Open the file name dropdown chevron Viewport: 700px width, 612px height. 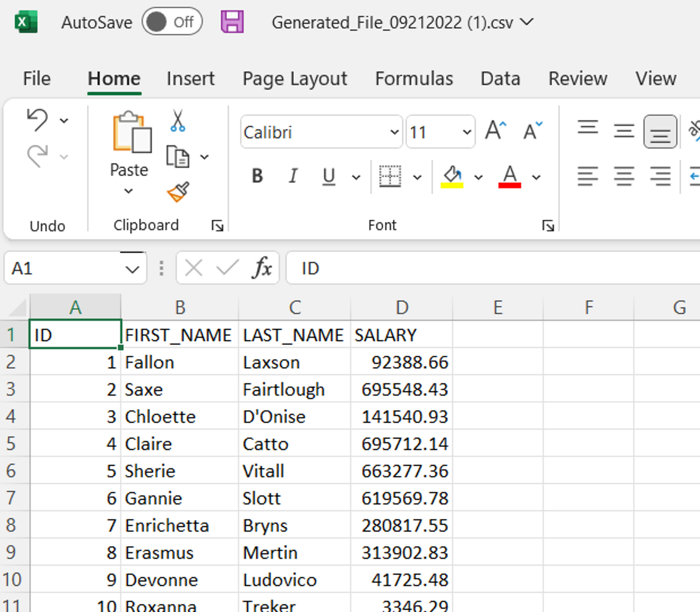tap(527, 22)
